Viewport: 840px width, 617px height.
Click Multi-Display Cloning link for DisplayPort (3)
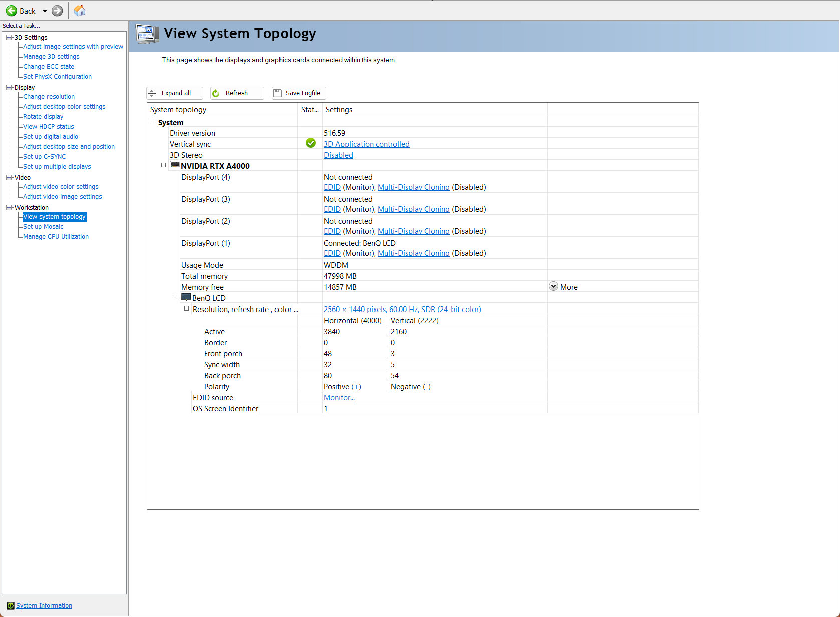pyautogui.click(x=414, y=209)
